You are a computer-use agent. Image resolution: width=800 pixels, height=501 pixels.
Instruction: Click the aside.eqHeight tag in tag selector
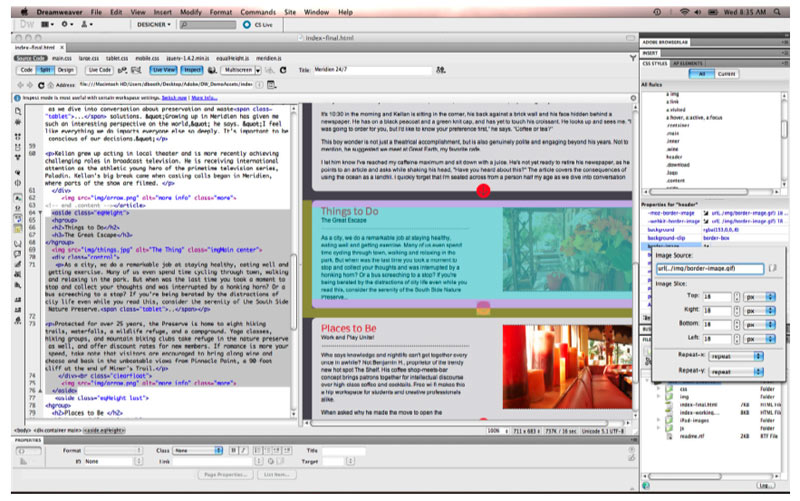(104, 430)
